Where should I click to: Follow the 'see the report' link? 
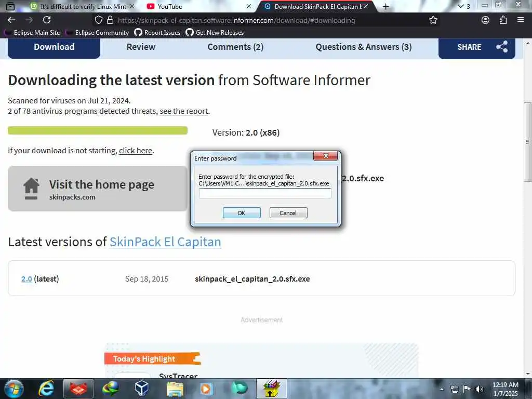pos(183,111)
